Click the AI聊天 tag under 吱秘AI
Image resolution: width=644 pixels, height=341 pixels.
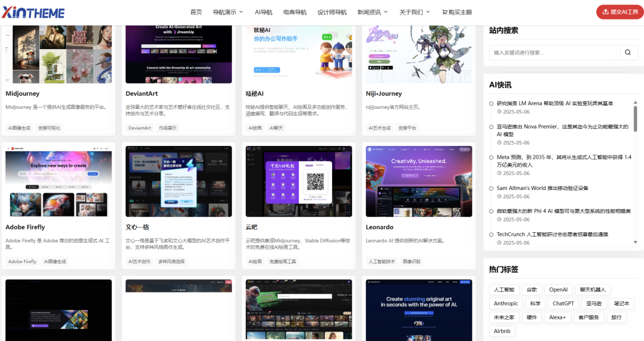277,128
